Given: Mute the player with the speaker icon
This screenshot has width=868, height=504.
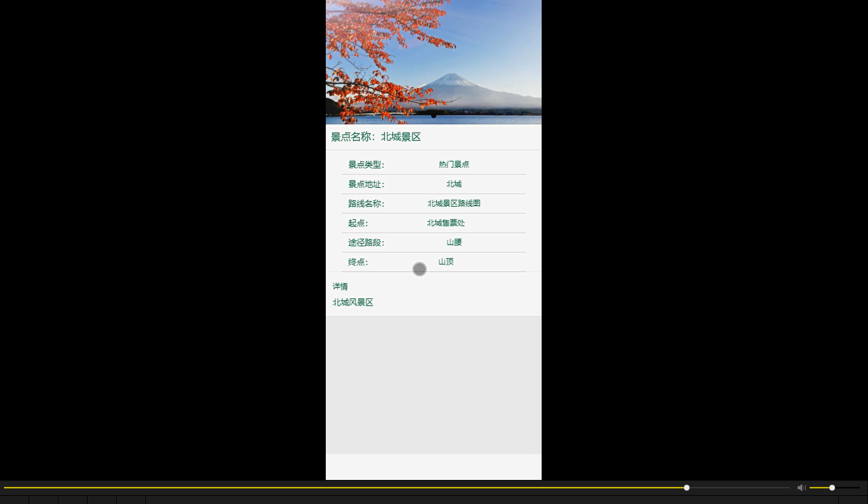Looking at the screenshot, I should point(801,487).
